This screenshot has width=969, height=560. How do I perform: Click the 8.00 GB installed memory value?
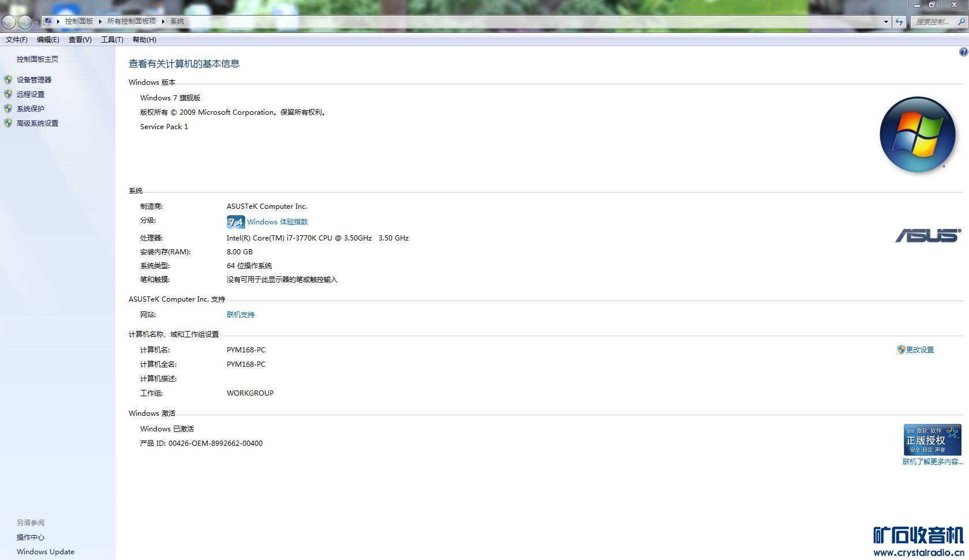(x=240, y=252)
